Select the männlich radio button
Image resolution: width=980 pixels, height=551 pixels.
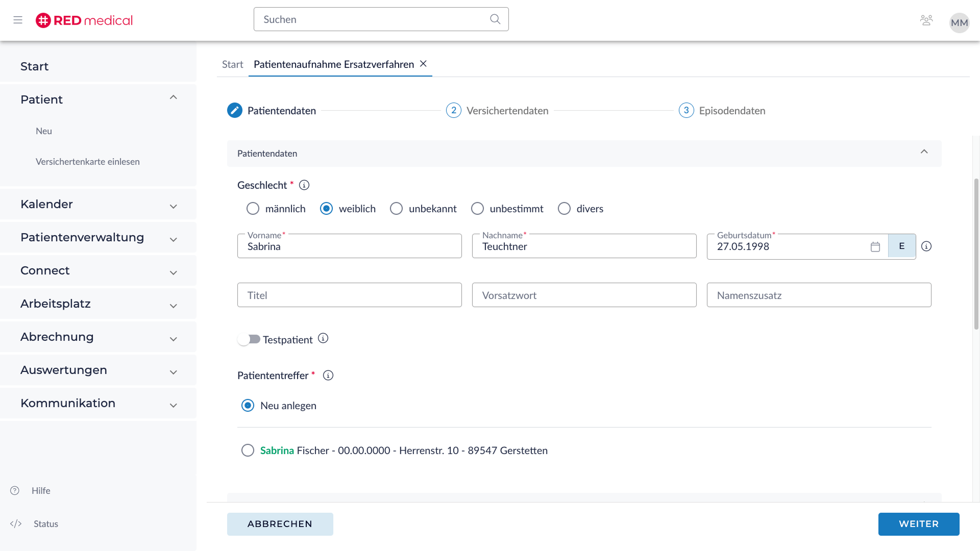(253, 209)
